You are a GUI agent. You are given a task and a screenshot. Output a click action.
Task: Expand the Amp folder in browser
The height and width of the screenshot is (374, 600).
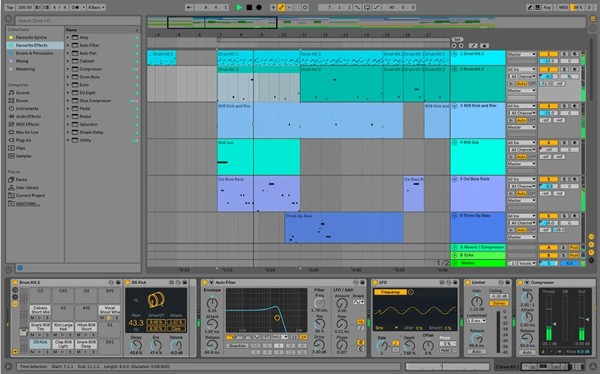(68, 38)
